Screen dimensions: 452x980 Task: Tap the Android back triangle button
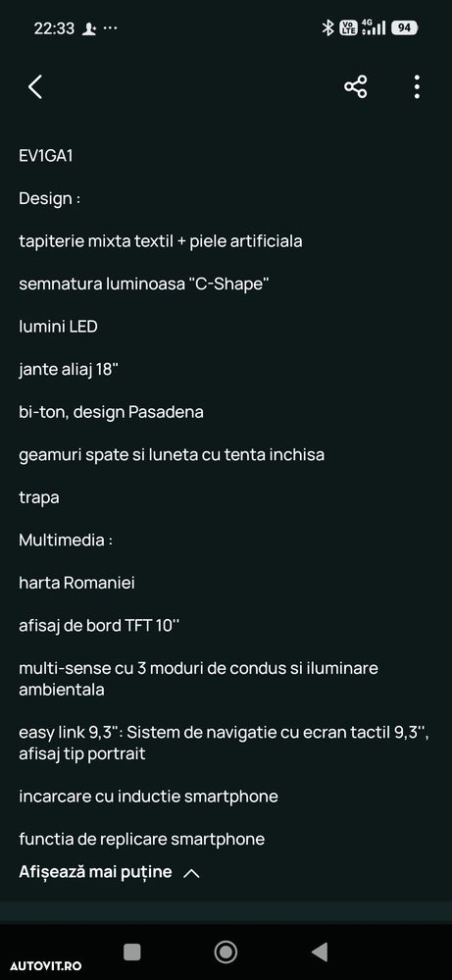(320, 952)
